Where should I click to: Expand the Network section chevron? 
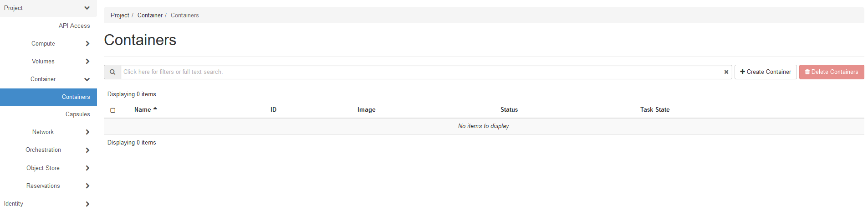click(87, 132)
